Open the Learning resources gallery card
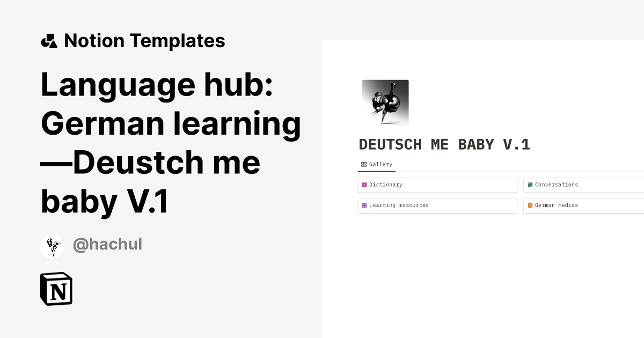Screen dimensions: 644x338 pos(437,205)
